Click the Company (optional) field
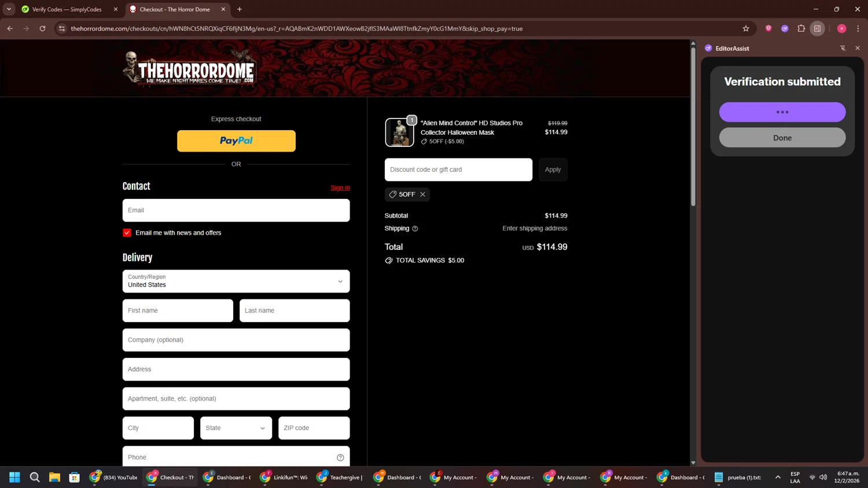Image resolution: width=868 pixels, height=488 pixels. pyautogui.click(x=236, y=340)
